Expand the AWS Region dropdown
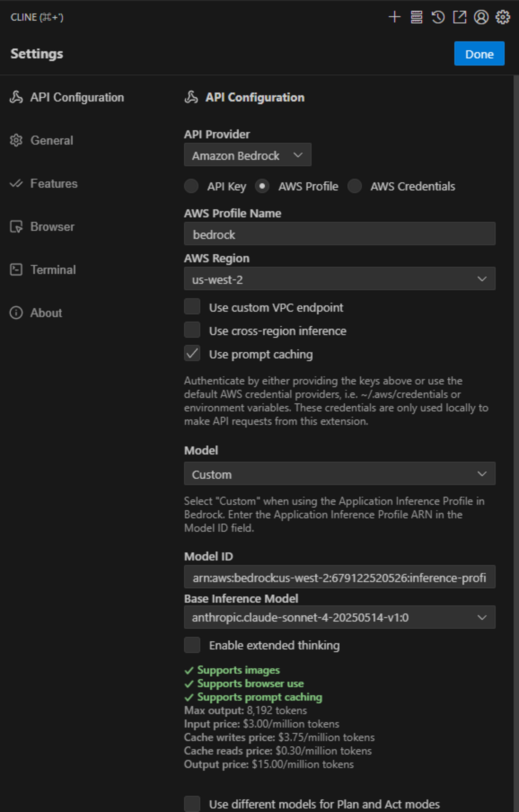Viewport: 519px width, 812px height. [x=339, y=279]
